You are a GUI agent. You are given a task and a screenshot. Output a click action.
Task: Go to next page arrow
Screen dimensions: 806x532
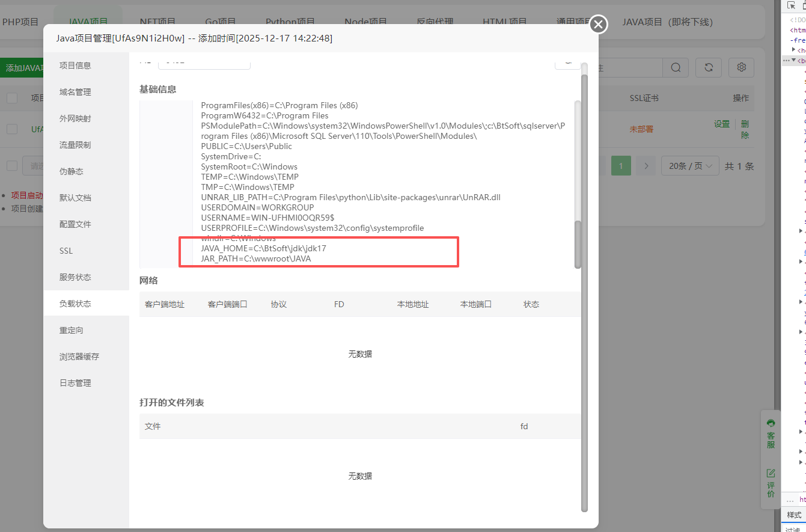pyautogui.click(x=646, y=166)
